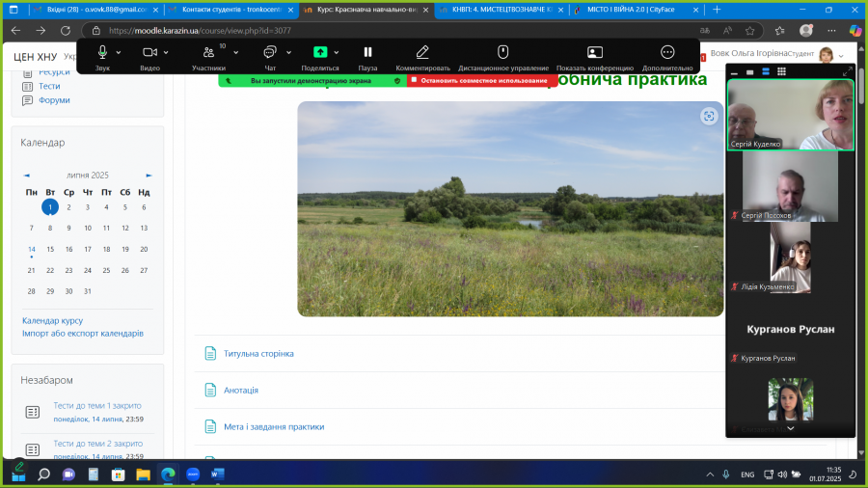Switch to the КНВП: 4. МИСТЕЦТВОЗНАВЧЕ tab
This screenshot has width=868, height=488.
pyautogui.click(x=502, y=10)
